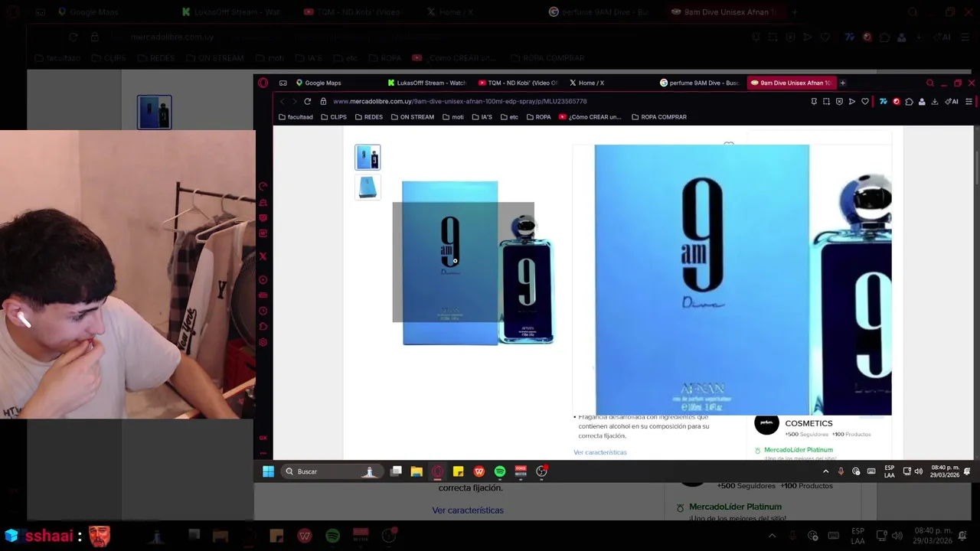980x551 pixels.
Task: Open the ESP LAA language indicator
Action: pyautogui.click(x=889, y=471)
